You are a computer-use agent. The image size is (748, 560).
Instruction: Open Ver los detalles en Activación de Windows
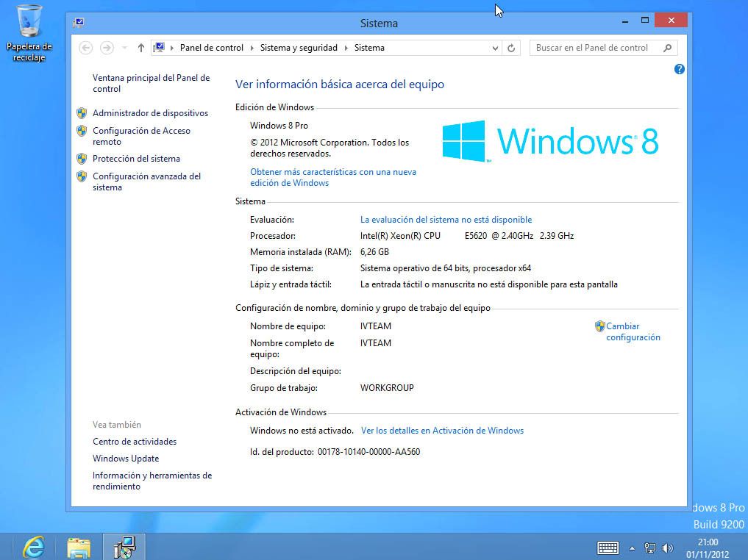(x=442, y=431)
